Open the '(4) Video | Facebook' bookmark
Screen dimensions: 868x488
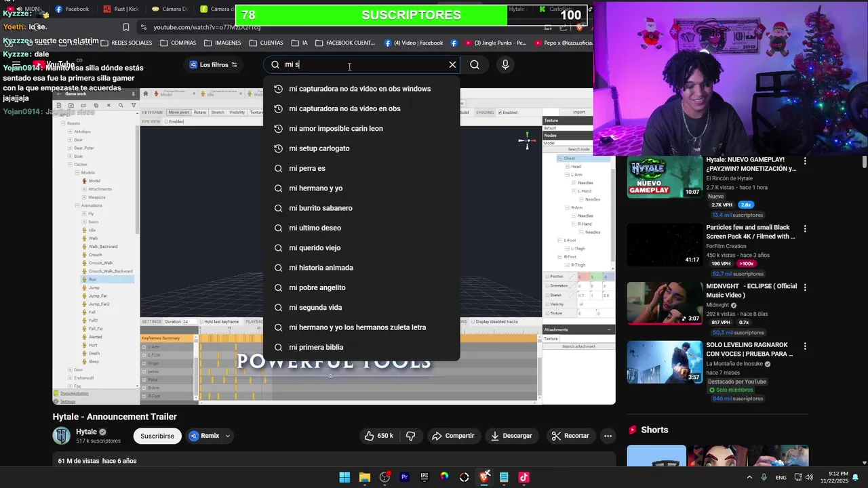tap(414, 43)
